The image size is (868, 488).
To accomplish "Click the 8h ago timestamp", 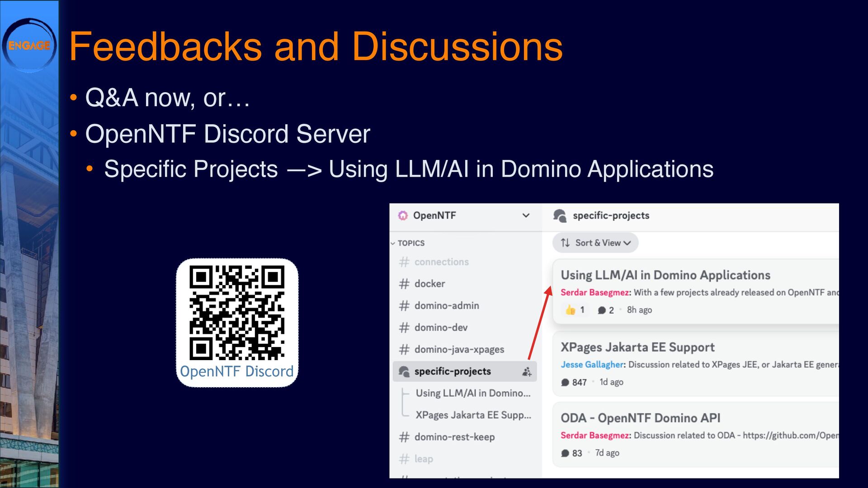I will pos(639,310).
